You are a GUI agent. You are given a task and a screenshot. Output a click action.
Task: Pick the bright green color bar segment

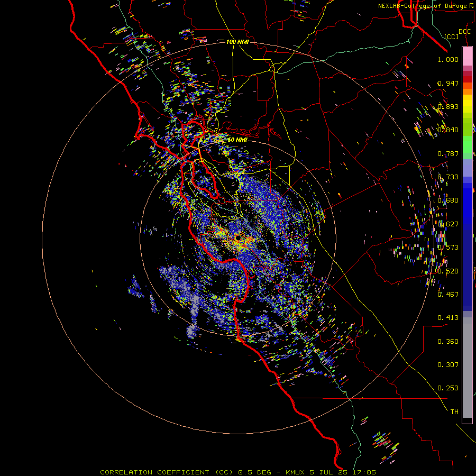[467, 144]
